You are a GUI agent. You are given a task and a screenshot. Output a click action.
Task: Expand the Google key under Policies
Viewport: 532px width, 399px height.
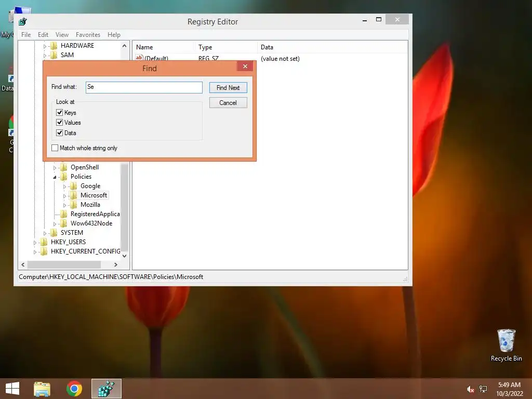(x=64, y=187)
